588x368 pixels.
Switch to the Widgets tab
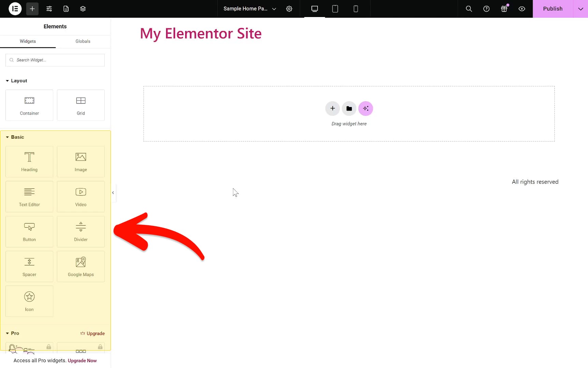(28, 41)
